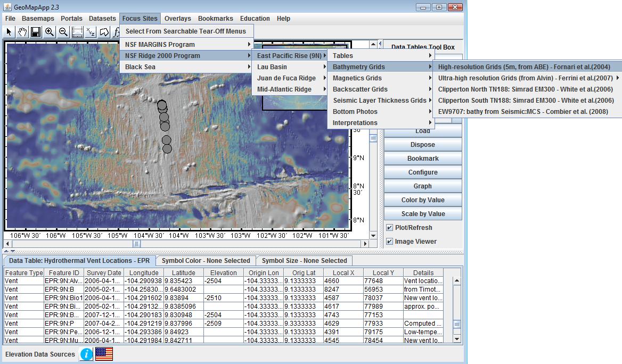622x364 pixels.
Task: Select the zoom out magnifier tool
Action: 63,32
